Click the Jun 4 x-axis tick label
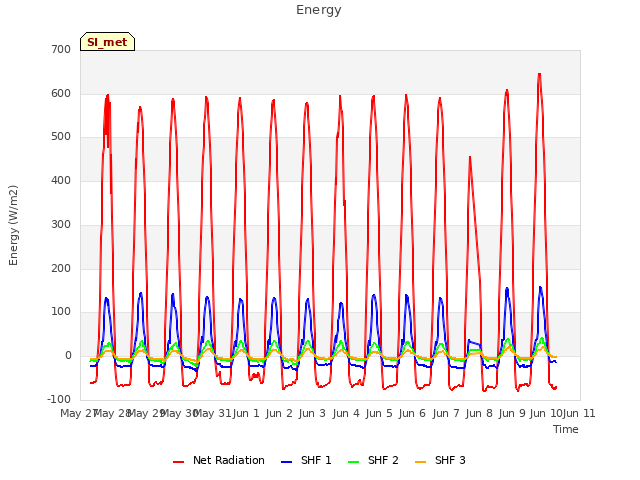 coord(346,413)
